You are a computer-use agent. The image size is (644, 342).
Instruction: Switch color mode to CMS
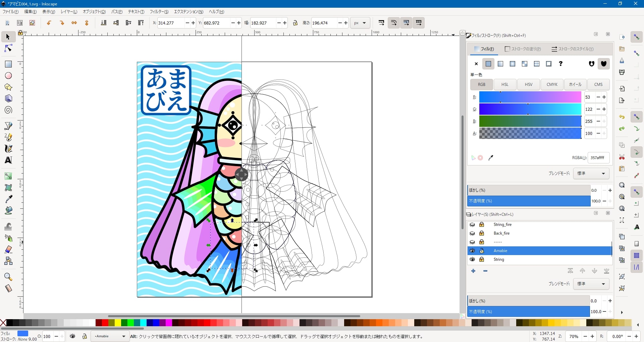tap(598, 85)
